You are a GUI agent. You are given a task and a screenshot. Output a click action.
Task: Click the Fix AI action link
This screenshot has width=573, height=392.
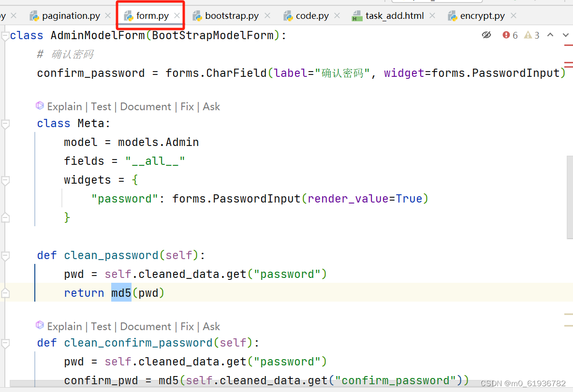[x=187, y=106]
